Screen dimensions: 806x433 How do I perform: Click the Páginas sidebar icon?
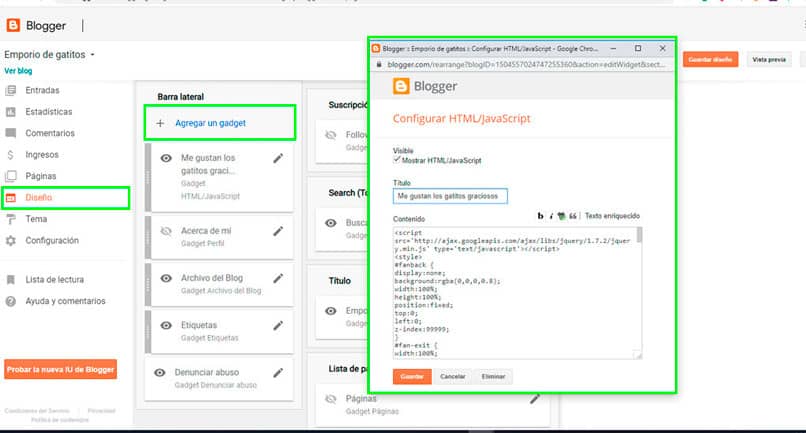coord(10,176)
